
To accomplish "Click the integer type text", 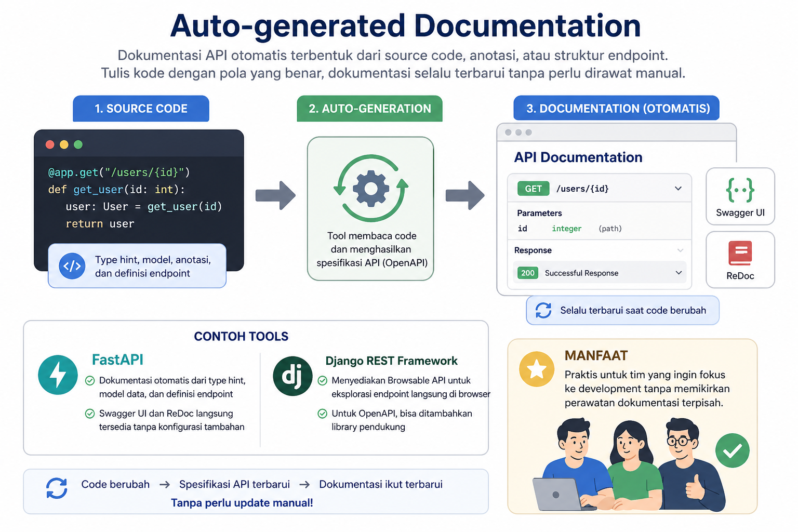I will tap(567, 229).
